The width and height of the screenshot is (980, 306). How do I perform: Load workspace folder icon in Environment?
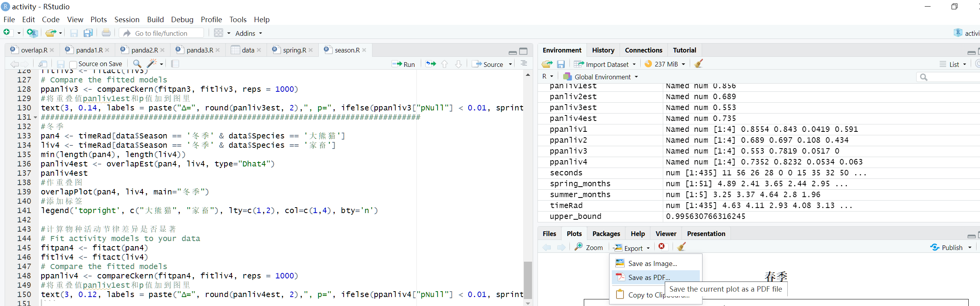coord(547,64)
